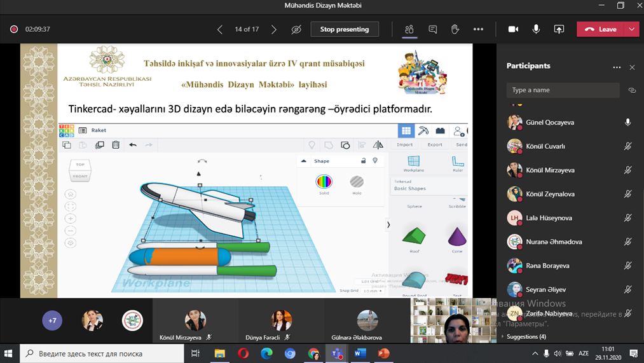Screen dimensions: 644x363
Task: Open Basic Shapes category dropdown
Action: coord(428,186)
